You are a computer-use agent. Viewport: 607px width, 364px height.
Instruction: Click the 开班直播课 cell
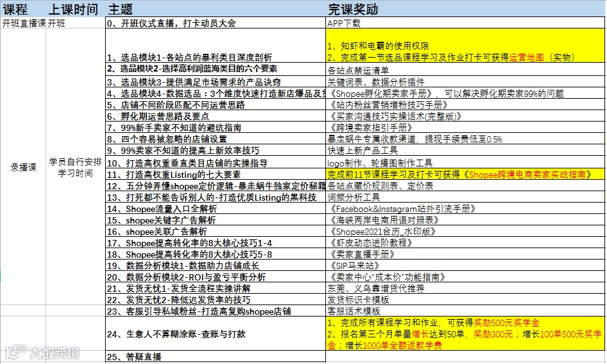coord(23,23)
